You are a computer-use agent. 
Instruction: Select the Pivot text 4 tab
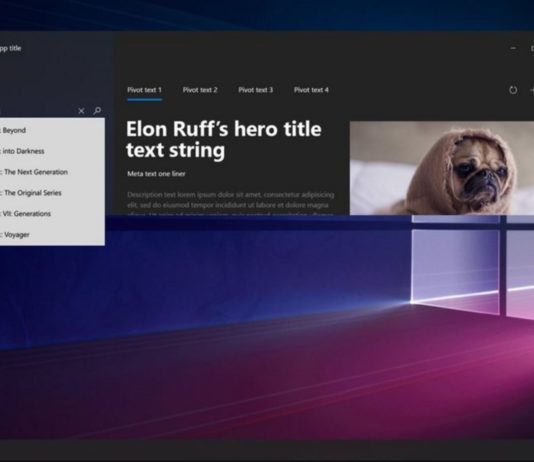(x=311, y=90)
